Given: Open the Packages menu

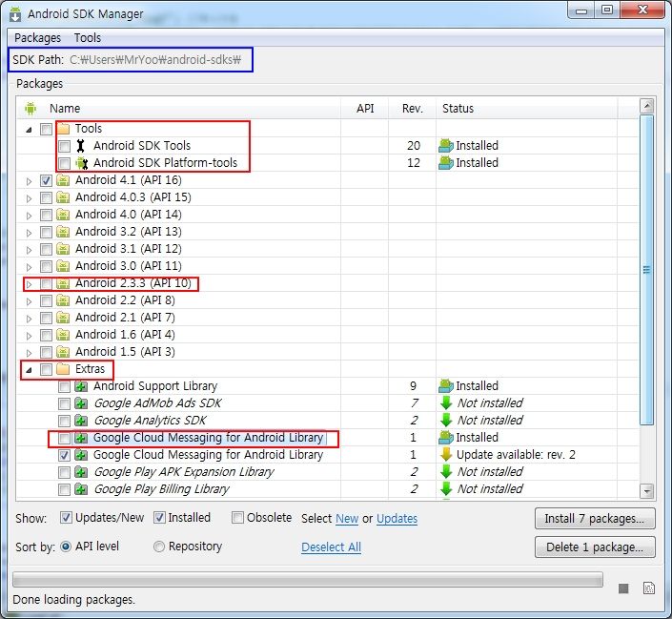Looking at the screenshot, I should tap(38, 38).
